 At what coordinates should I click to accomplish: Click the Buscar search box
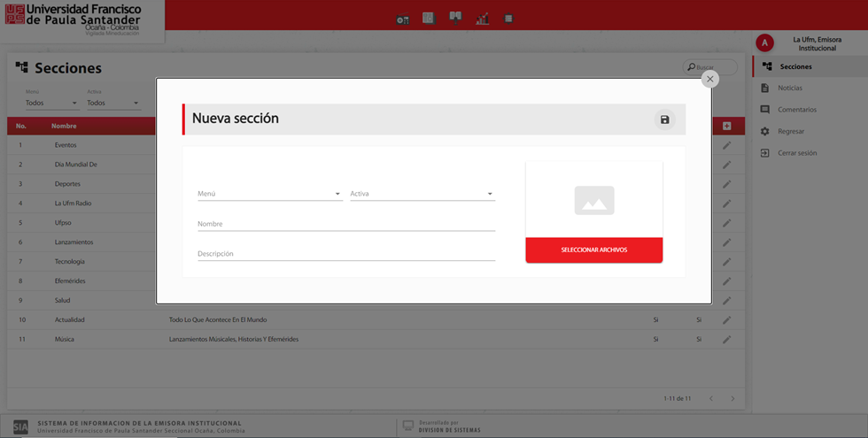pyautogui.click(x=710, y=67)
